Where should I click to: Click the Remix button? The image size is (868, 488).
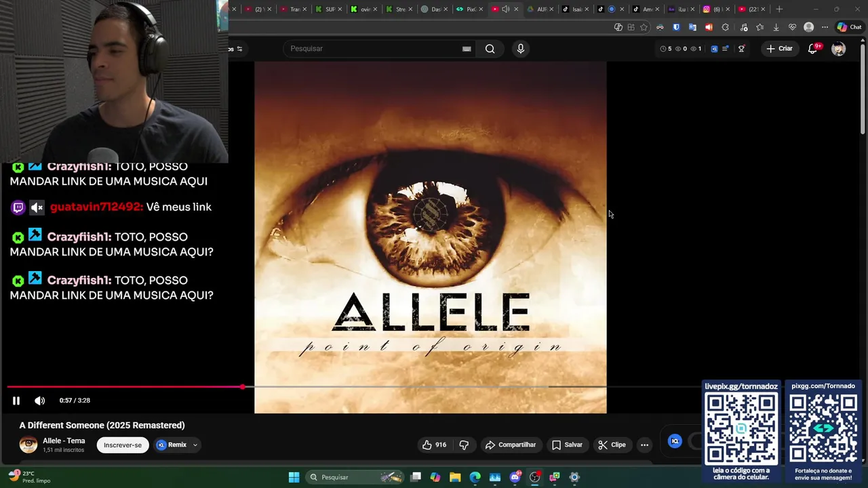tap(172, 445)
